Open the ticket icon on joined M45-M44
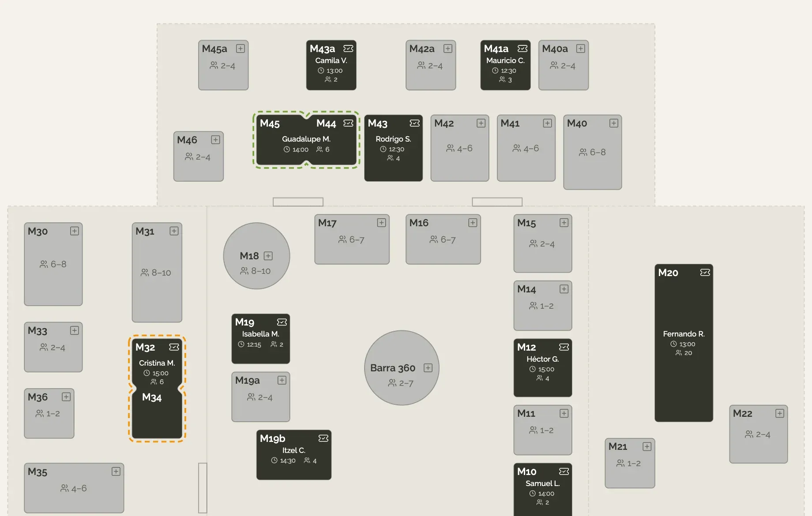The height and width of the screenshot is (516, 812). (x=348, y=123)
